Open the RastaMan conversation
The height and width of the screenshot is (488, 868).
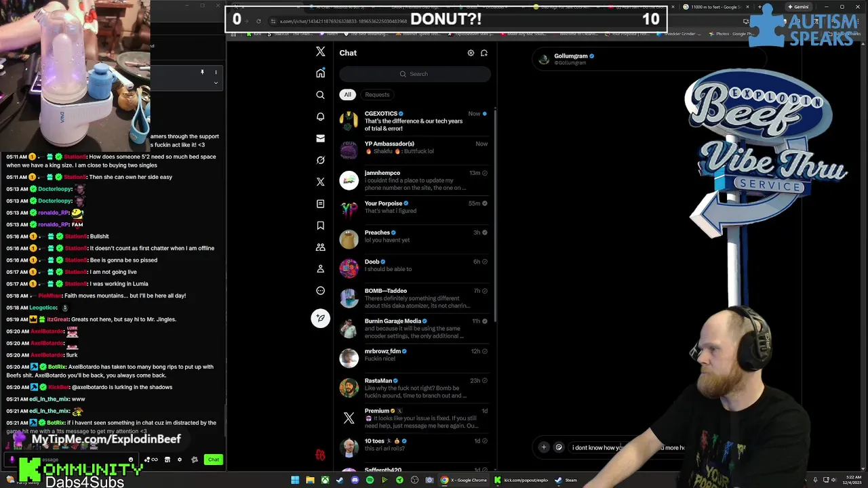[x=415, y=388]
